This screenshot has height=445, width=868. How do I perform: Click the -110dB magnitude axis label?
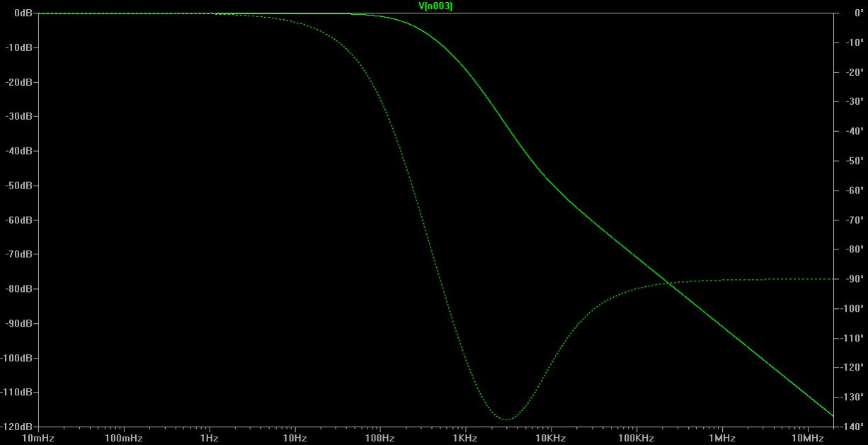click(18, 392)
